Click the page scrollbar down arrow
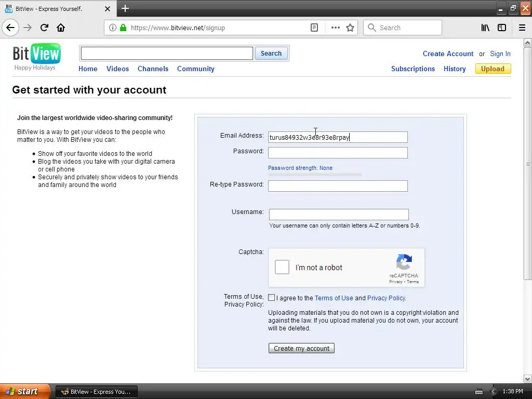The height and width of the screenshot is (399, 532). [x=527, y=379]
